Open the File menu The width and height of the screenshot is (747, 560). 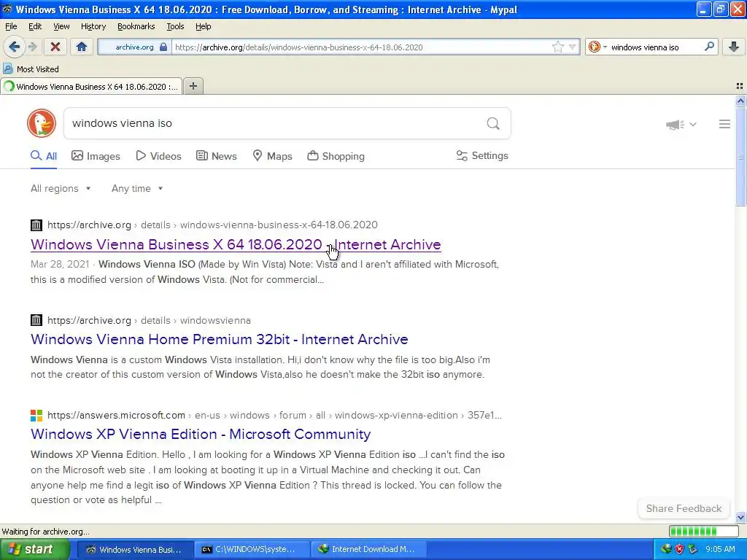[11, 26]
